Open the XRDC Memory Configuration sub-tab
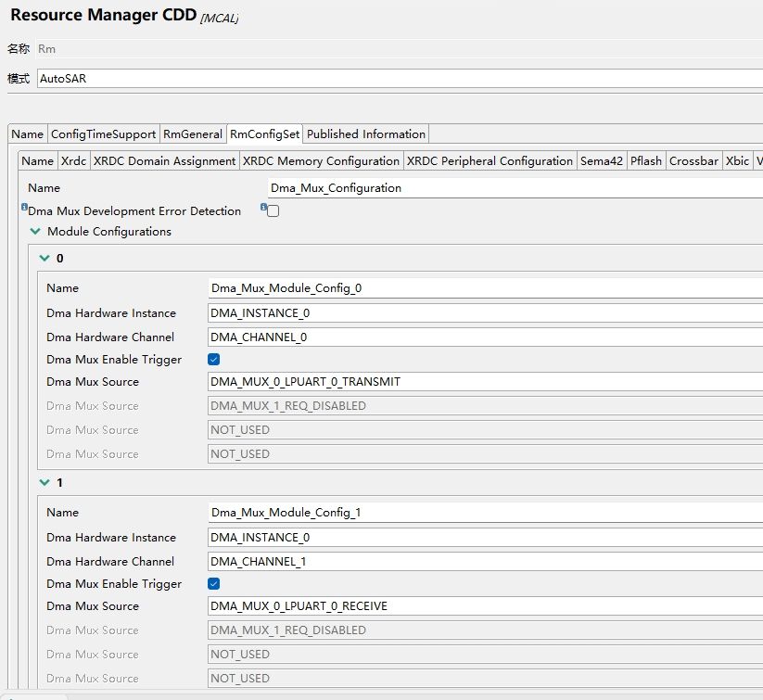The height and width of the screenshot is (700, 763). (x=321, y=161)
